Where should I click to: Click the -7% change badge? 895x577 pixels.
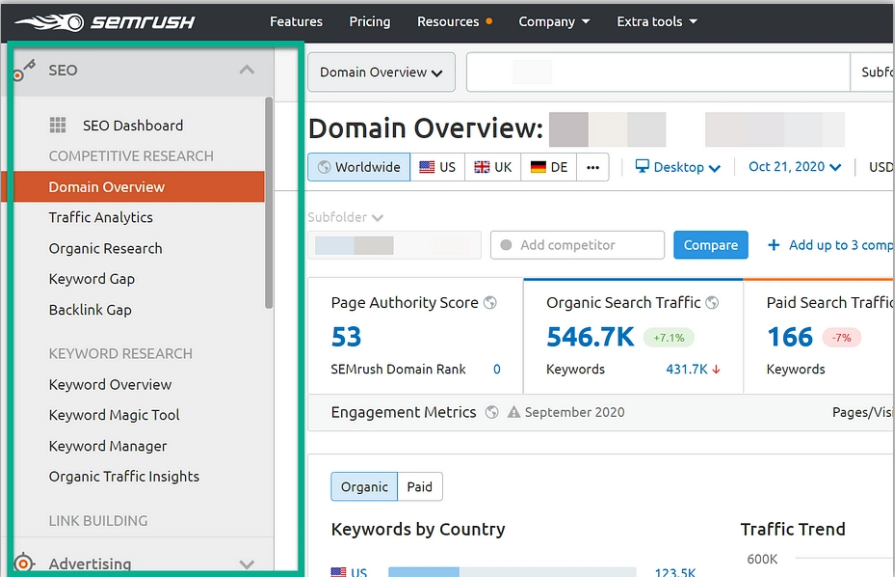point(841,337)
